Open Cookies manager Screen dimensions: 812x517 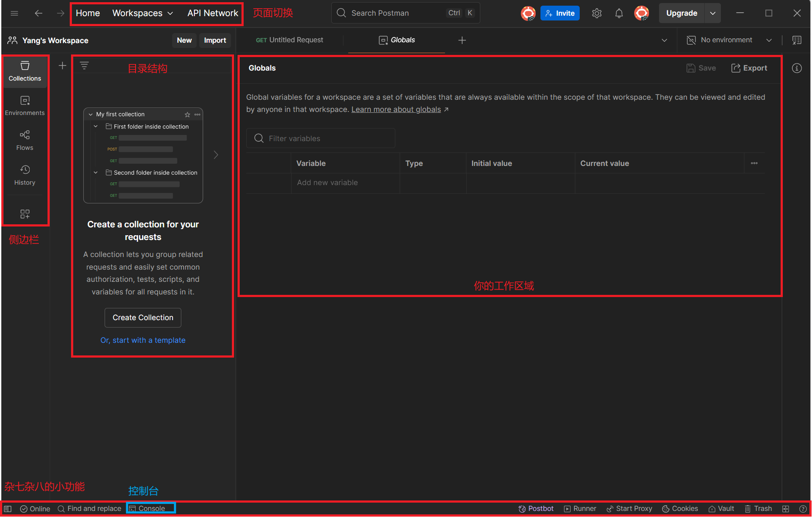coord(680,509)
